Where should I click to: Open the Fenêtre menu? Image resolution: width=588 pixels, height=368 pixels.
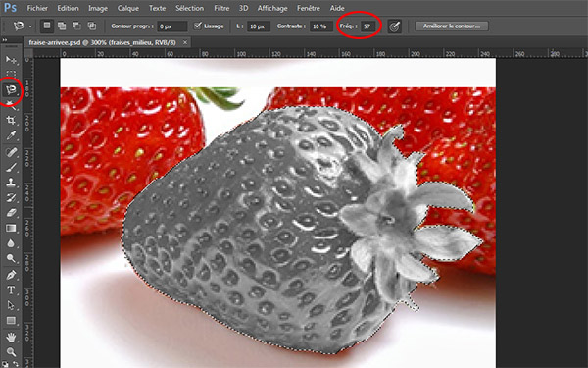(309, 8)
